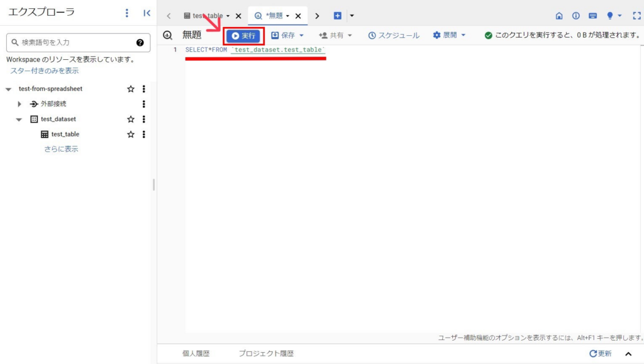
Task: Click the help icon in search box
Action: (140, 42)
